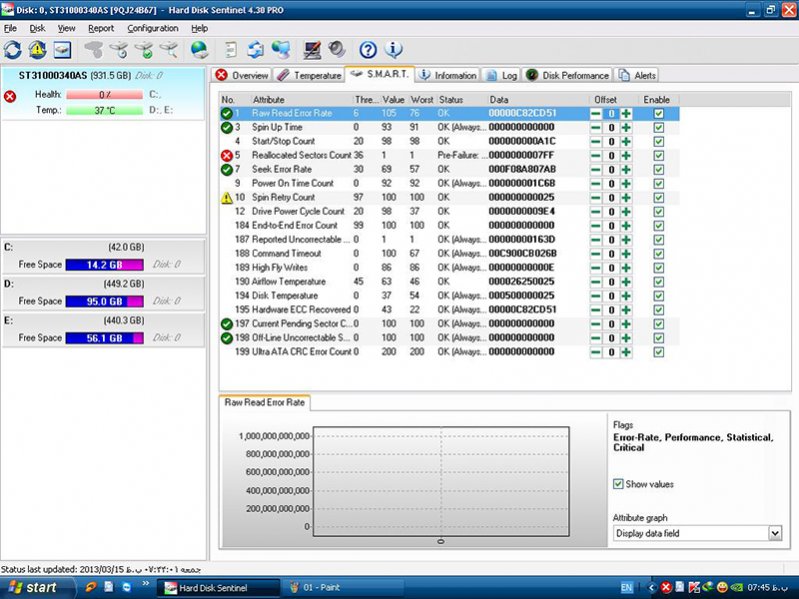Click the disk with magnifier surface test icon
This screenshot has width=799, height=599.
tap(169, 50)
